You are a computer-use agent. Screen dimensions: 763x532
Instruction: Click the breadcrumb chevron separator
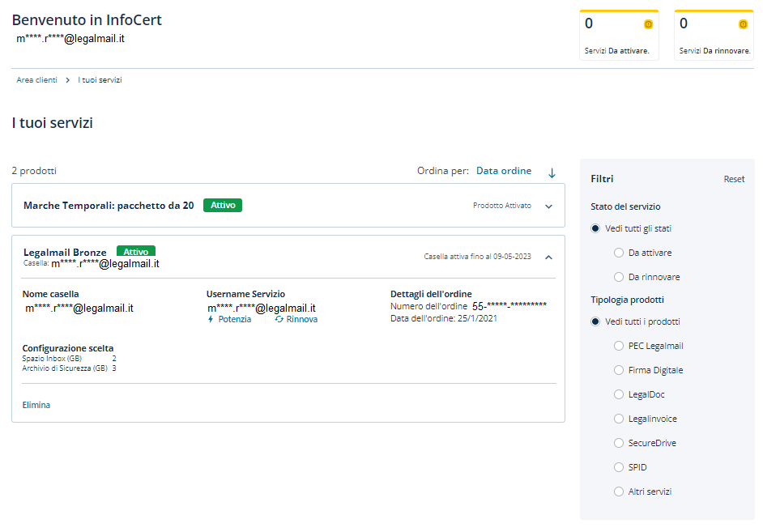(67, 80)
